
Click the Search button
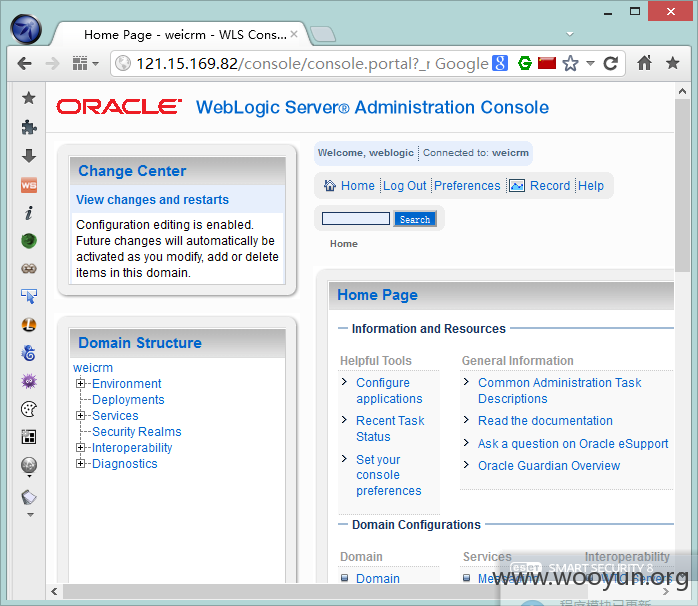[x=415, y=219]
